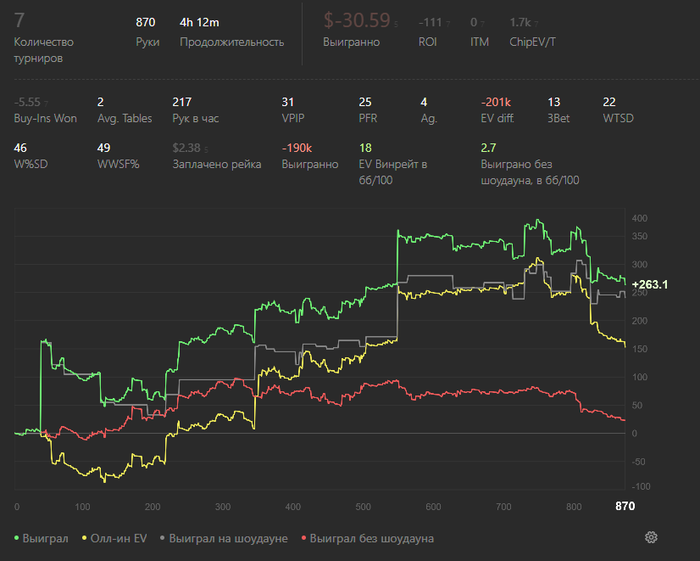This screenshot has width=700, height=561.
Task: Click the -190k Выигранно value
Action: (297, 148)
